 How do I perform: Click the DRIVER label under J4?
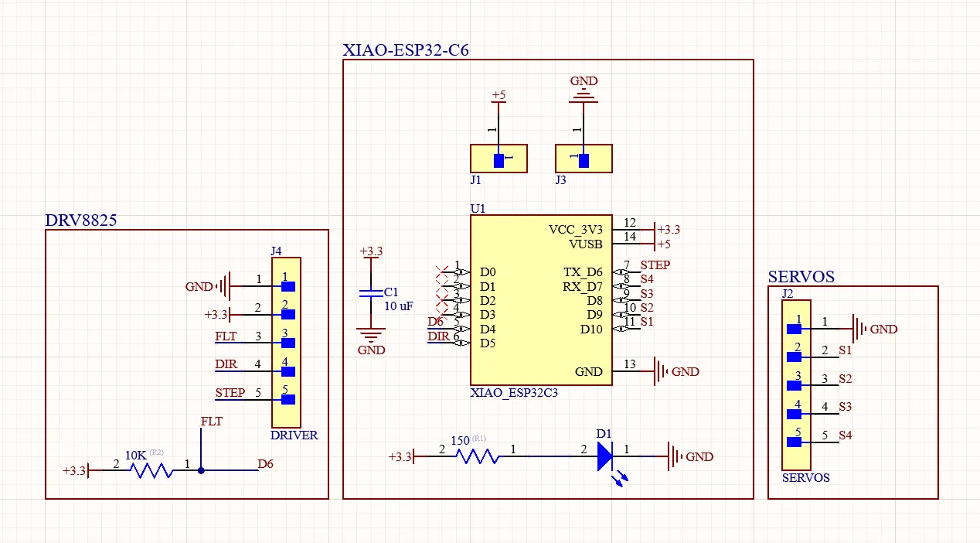tap(294, 435)
